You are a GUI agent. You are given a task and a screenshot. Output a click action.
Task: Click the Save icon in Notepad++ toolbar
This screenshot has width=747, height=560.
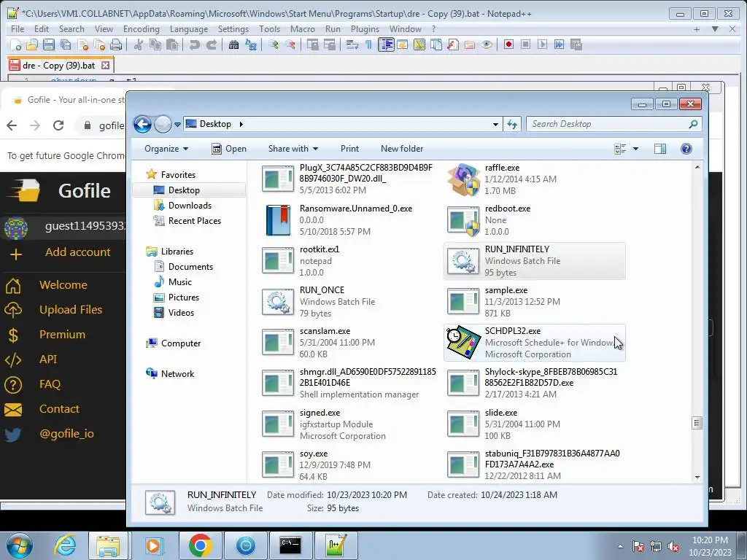49,44
